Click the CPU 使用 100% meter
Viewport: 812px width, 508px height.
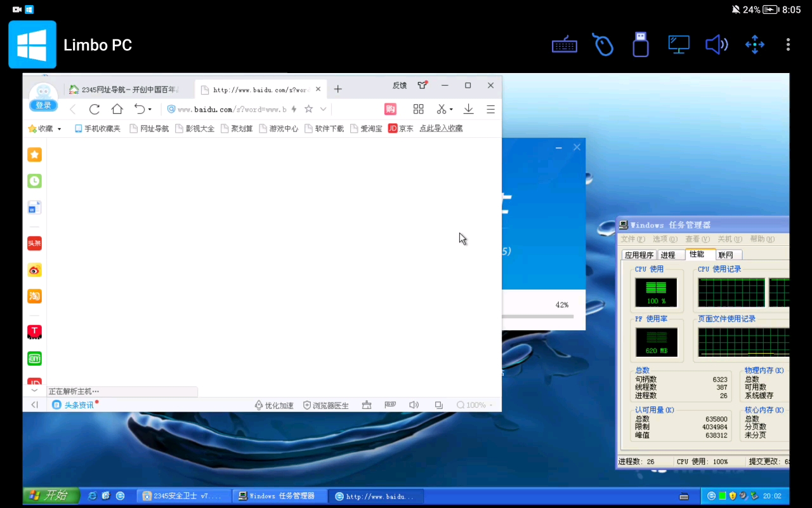pos(656,293)
